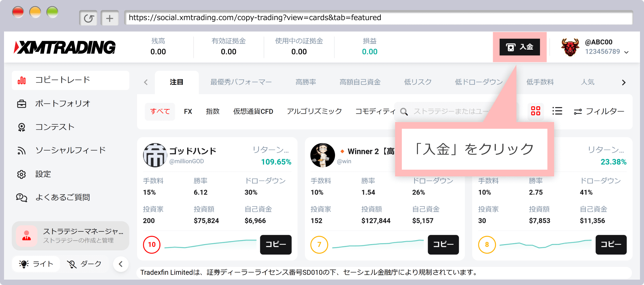Enable ライト light theme

(36, 264)
